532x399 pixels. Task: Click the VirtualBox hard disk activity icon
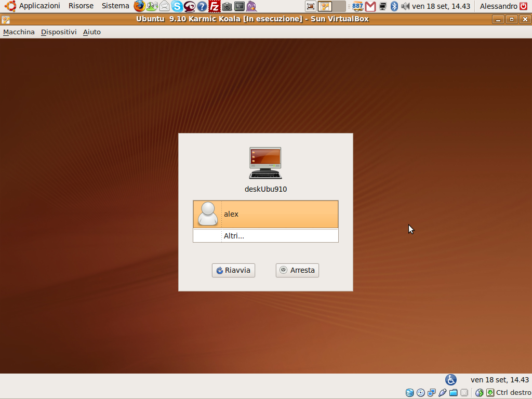click(x=410, y=393)
